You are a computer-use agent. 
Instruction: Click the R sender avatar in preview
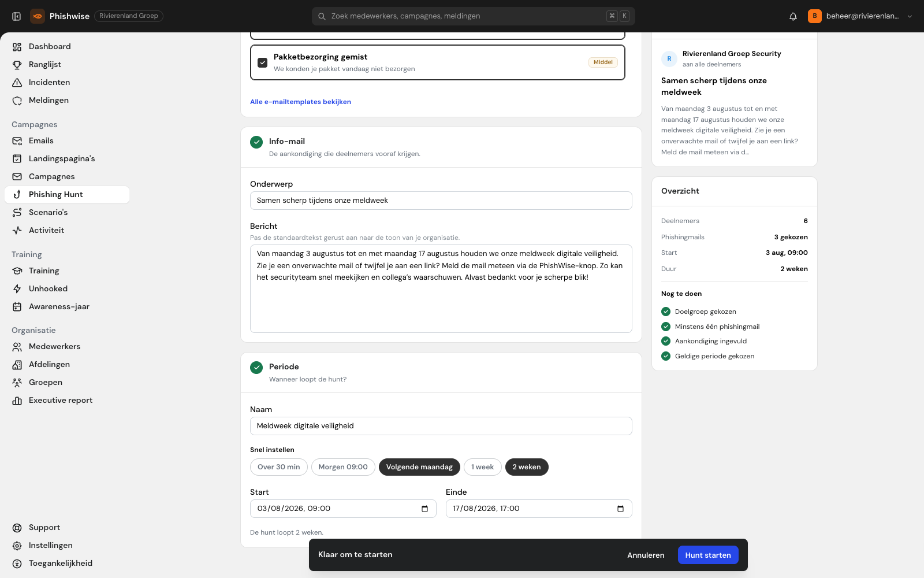tap(669, 58)
